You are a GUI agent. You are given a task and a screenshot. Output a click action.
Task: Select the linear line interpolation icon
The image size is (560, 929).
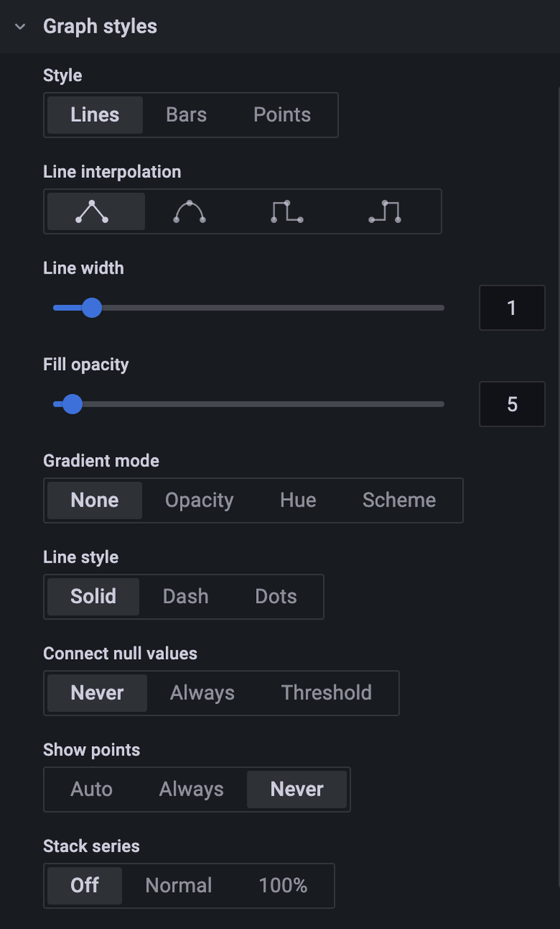(x=96, y=211)
